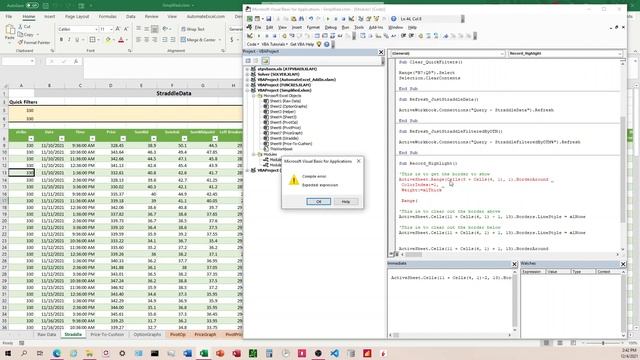
Task: Click the View Microsoft Excel icon in VBA toolbar
Action: 249,19
